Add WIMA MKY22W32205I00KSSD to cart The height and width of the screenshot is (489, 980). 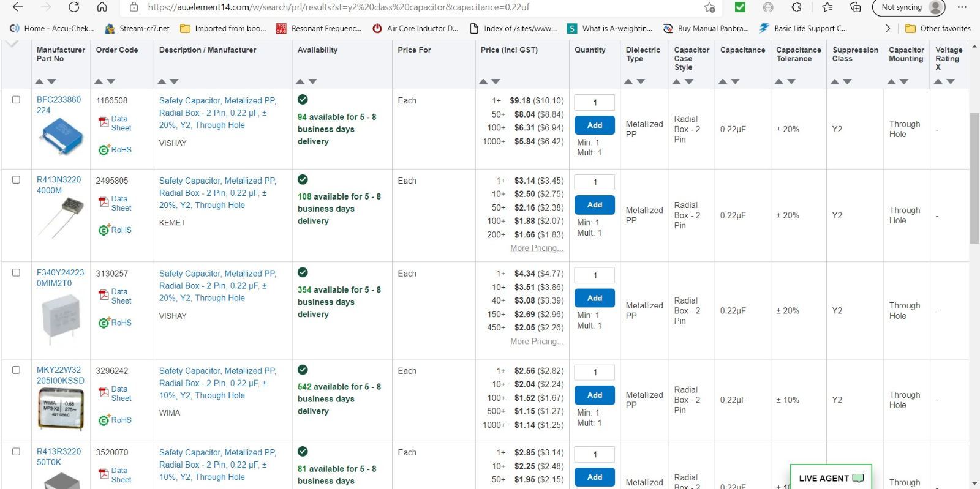pos(595,395)
